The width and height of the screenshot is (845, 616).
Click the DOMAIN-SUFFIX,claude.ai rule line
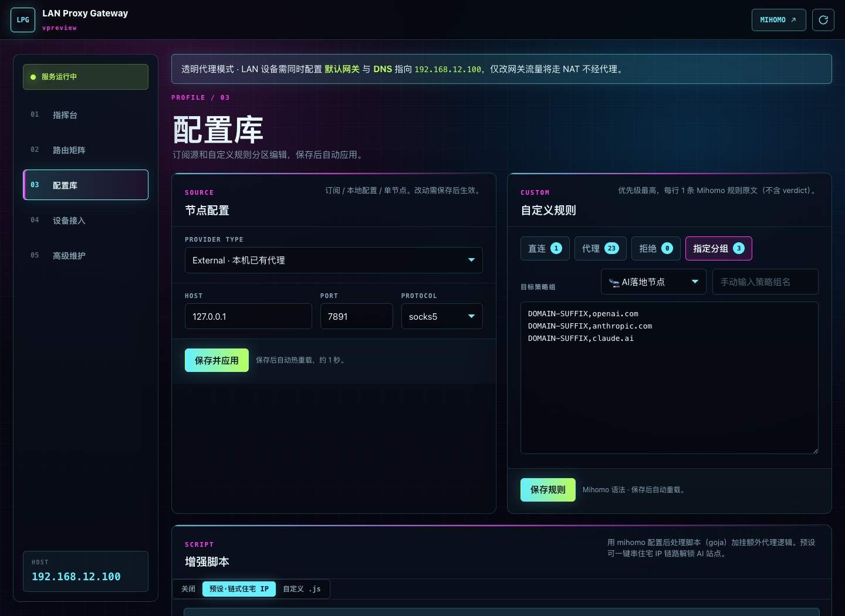tap(580, 339)
